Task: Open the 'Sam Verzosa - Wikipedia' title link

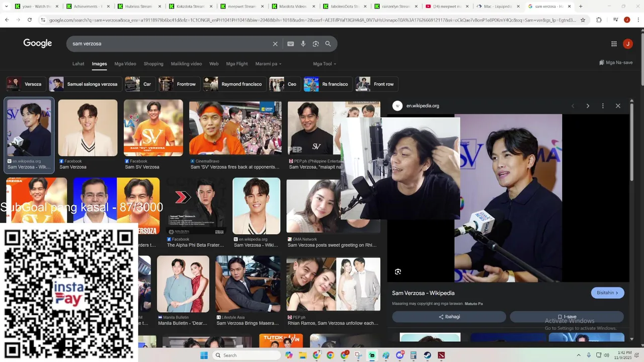Action: click(x=423, y=293)
